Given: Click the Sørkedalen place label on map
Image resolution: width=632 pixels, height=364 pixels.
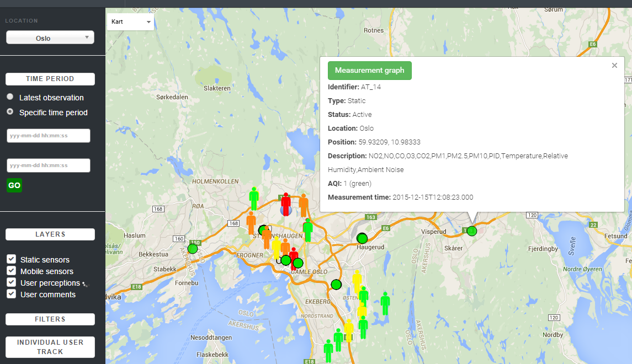Looking at the screenshot, I should coord(172,97).
